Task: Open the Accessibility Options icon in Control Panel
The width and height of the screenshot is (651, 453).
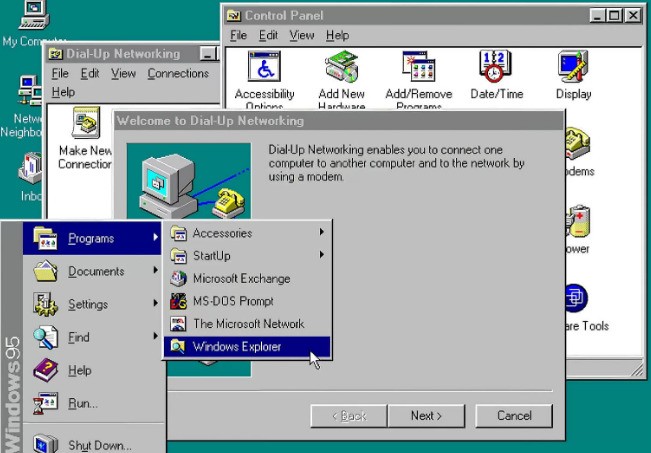Action: (x=264, y=66)
